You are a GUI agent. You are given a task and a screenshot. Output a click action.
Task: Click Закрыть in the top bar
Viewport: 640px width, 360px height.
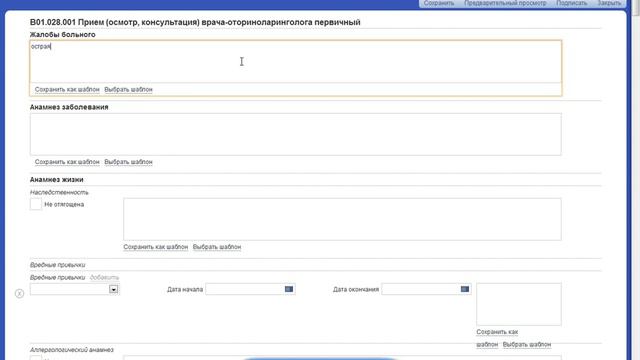click(609, 3)
